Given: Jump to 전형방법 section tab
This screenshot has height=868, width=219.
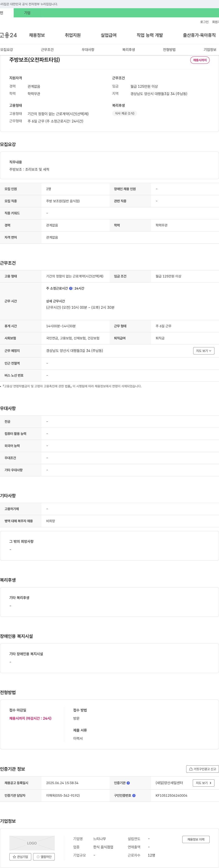Looking at the screenshot, I should (x=169, y=50).
